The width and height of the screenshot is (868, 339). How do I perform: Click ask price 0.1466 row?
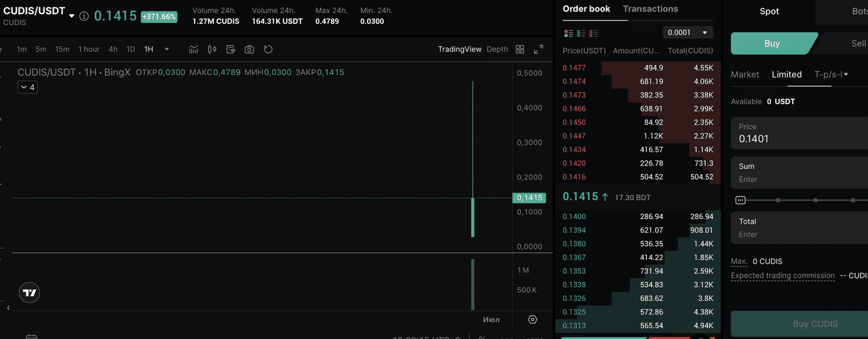point(638,108)
